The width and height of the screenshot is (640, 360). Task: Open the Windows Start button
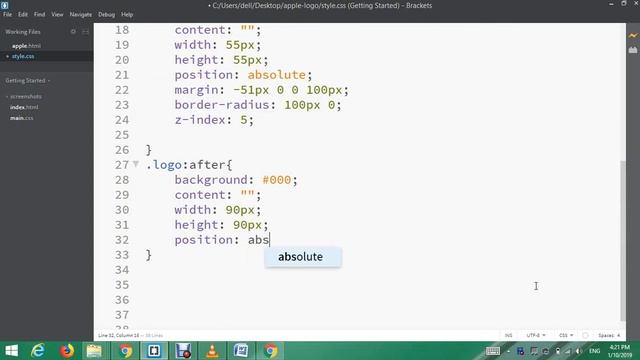[11, 351]
